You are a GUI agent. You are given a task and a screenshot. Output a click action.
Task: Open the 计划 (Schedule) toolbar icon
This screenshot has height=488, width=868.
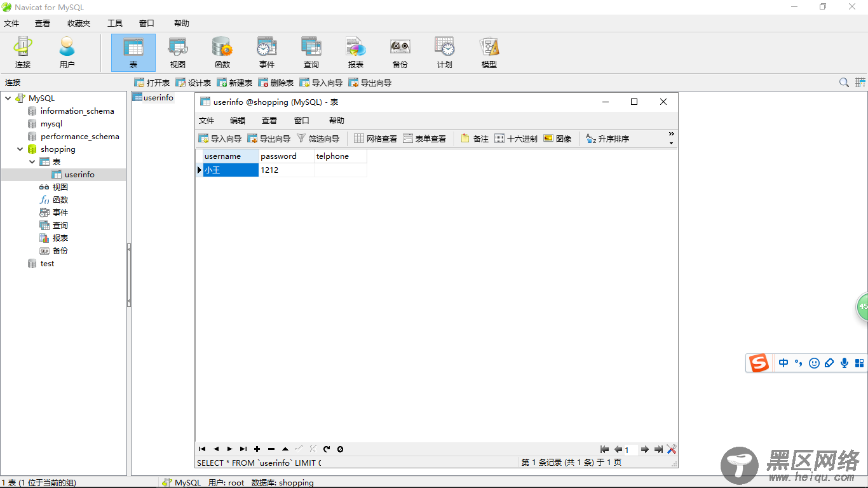[445, 53]
